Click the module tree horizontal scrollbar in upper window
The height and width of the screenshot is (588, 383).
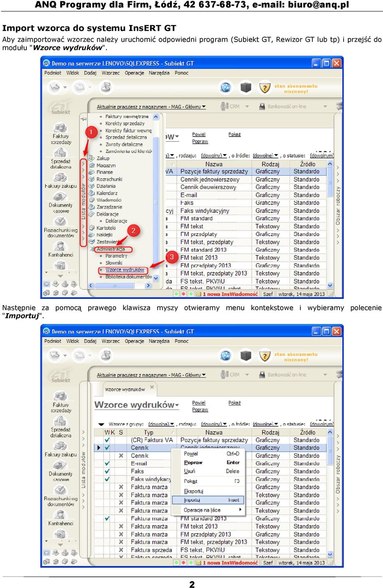click(x=120, y=286)
